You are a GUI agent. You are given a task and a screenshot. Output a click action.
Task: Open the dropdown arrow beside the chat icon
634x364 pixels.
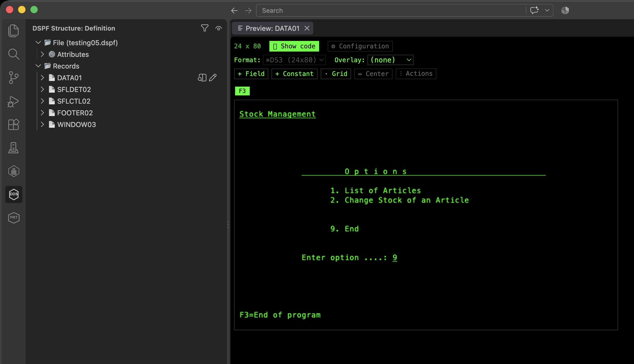[547, 10]
